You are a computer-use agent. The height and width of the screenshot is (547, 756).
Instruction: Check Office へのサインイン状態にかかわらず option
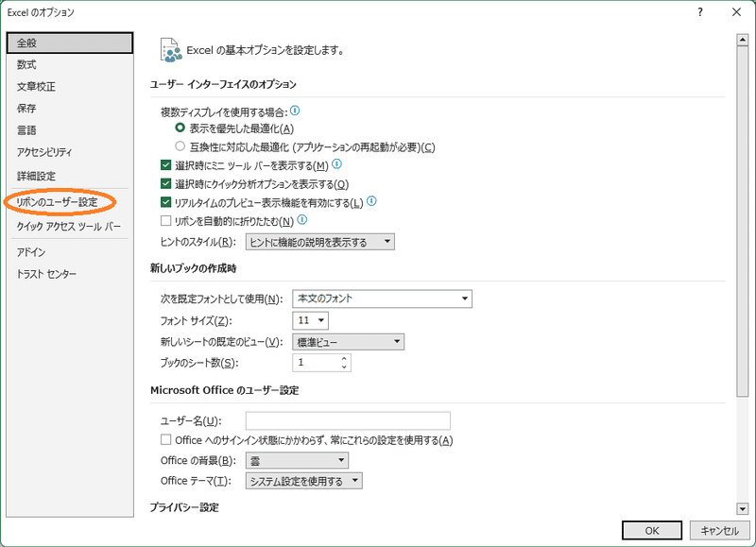[x=166, y=439]
